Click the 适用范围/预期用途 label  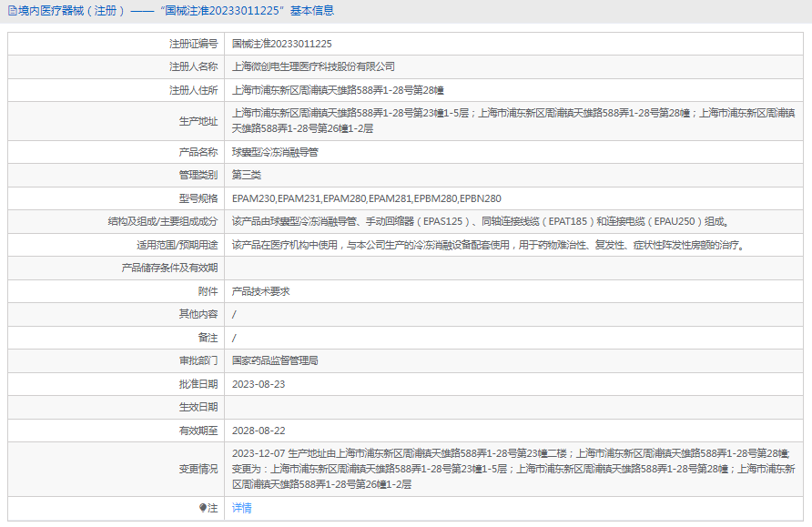pyautogui.click(x=178, y=245)
